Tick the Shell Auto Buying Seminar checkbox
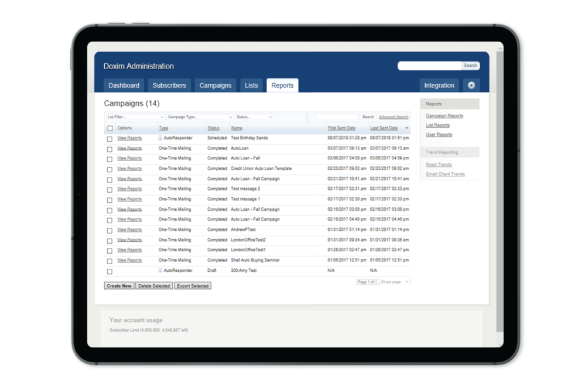The height and width of the screenshot is (392, 588). coord(109,260)
